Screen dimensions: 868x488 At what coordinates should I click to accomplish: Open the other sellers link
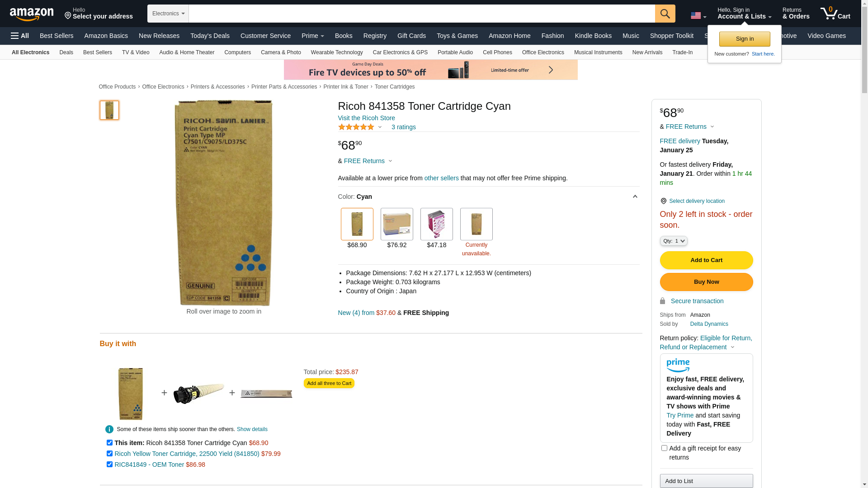[x=441, y=178]
